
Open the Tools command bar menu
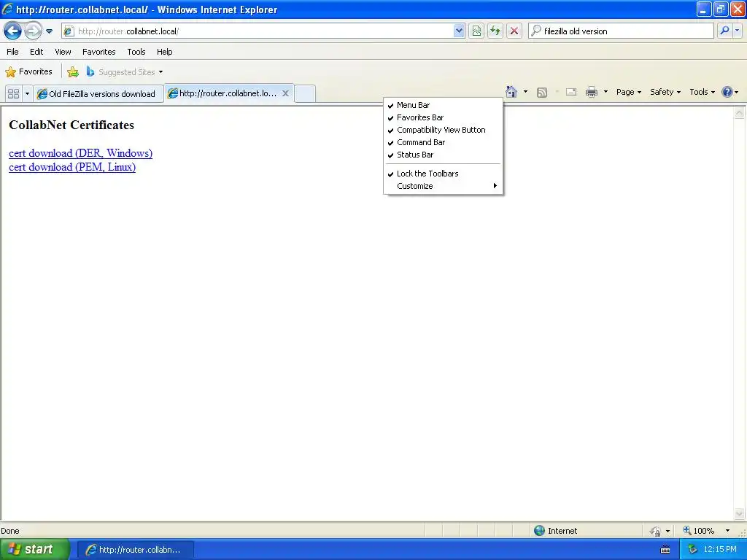pos(703,92)
